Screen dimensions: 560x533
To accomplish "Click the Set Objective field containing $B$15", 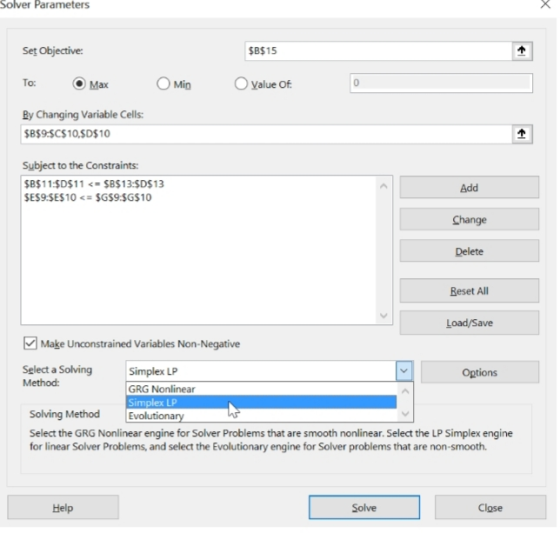I will (x=379, y=51).
